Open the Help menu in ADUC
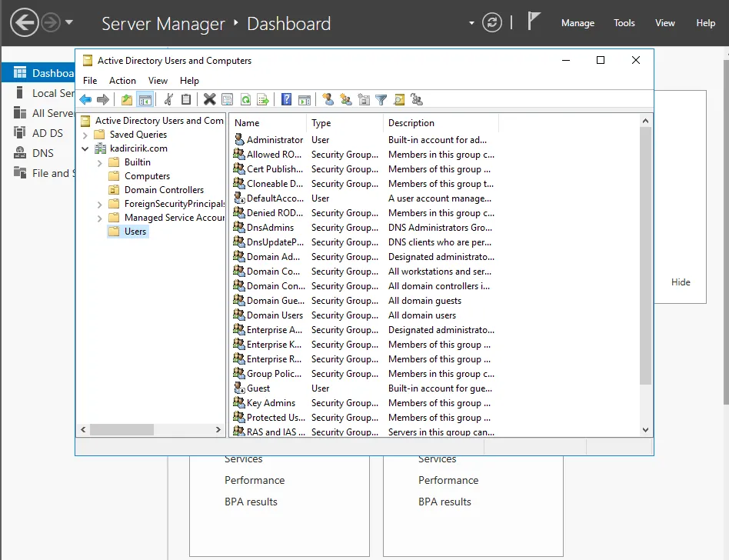Screen dimensions: 729x560 pyautogui.click(x=189, y=81)
